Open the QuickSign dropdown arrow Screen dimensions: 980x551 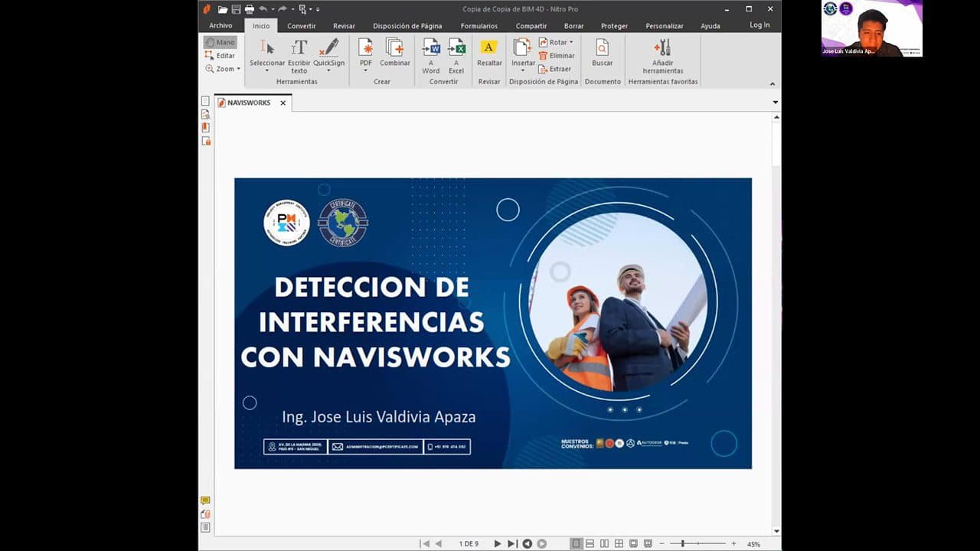tap(329, 70)
